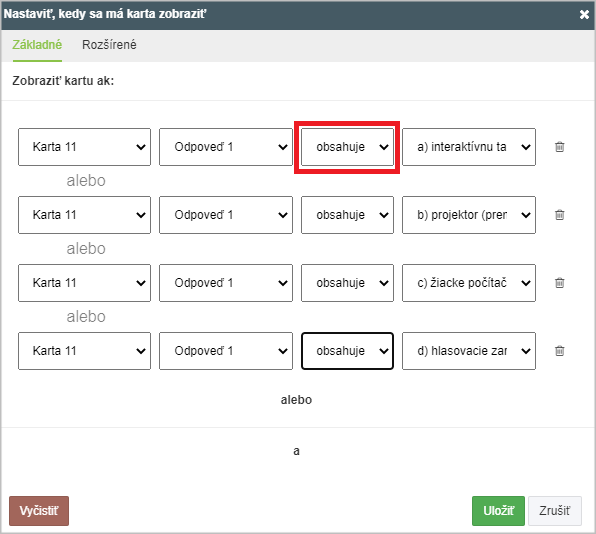Viewport: 596px width, 534px height.
Task: Delete the žiacke počítače condition row
Action: (560, 283)
